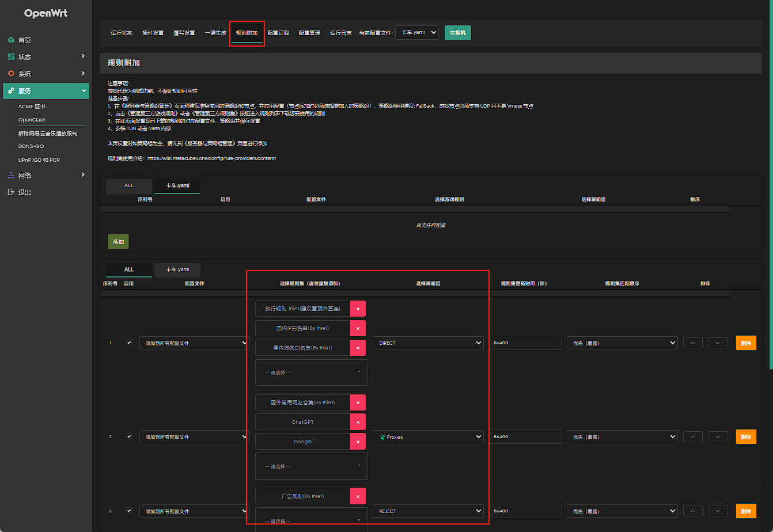
Task: Open ACME 证书 in the services submenu
Action: 32,107
